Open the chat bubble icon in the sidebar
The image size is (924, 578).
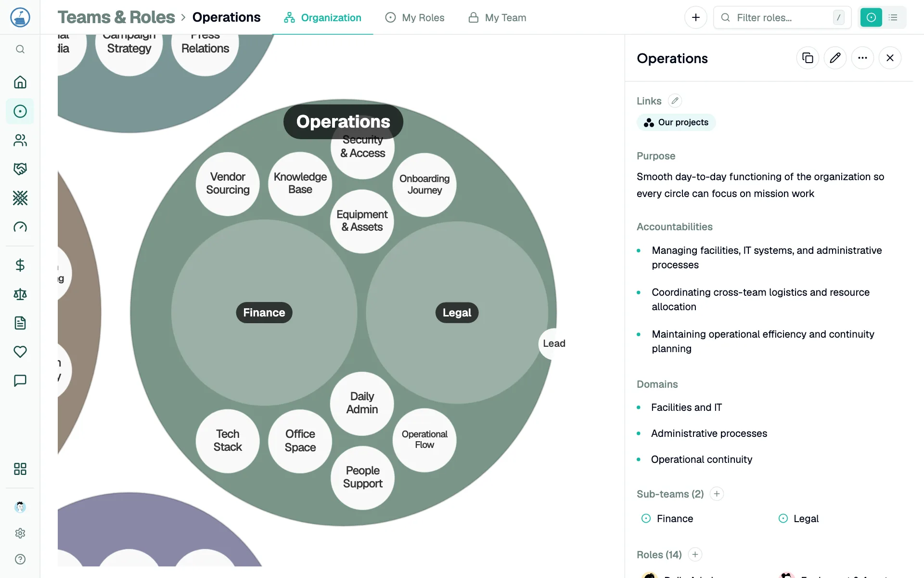(x=20, y=381)
